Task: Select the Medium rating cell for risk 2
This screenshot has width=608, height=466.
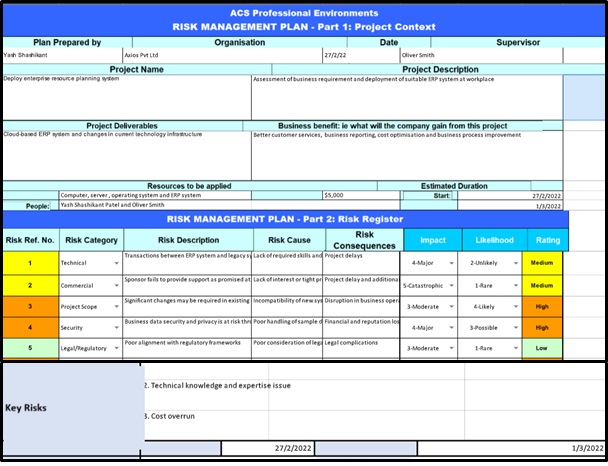Action: [542, 286]
